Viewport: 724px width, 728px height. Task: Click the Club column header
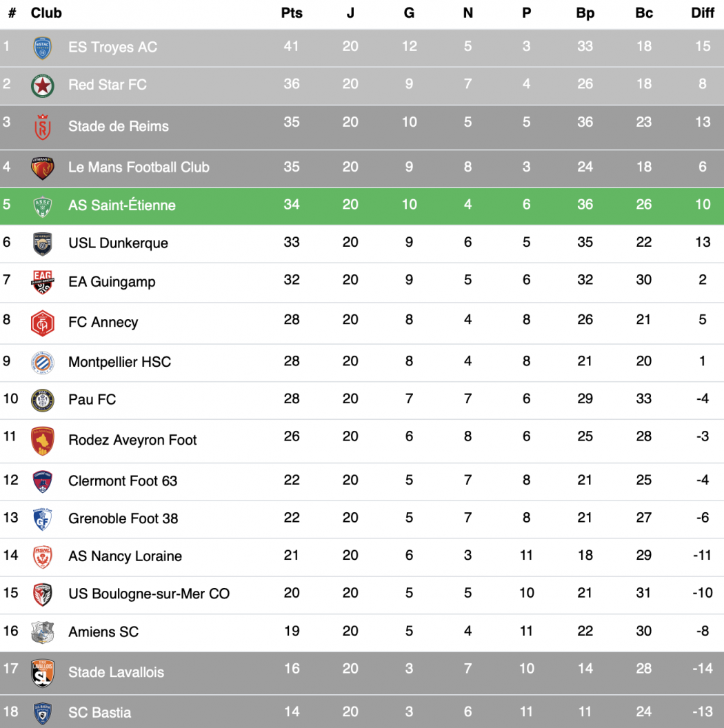[x=46, y=13]
